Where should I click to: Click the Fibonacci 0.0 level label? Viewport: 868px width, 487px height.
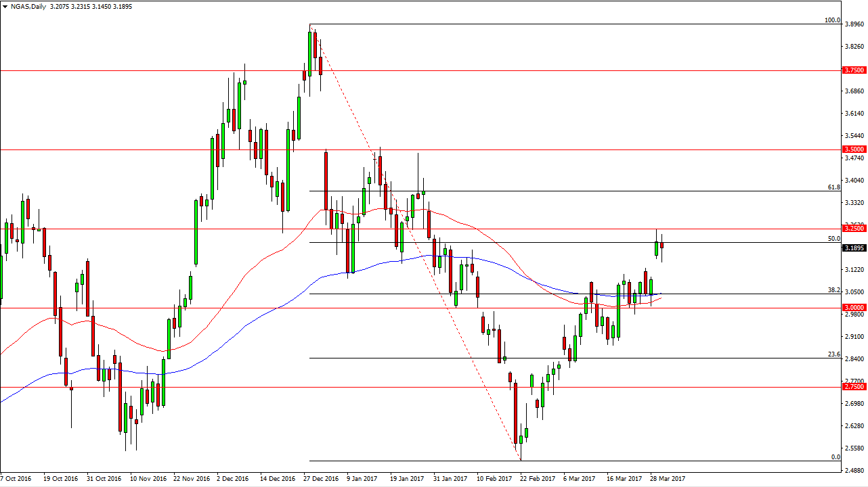[836, 457]
